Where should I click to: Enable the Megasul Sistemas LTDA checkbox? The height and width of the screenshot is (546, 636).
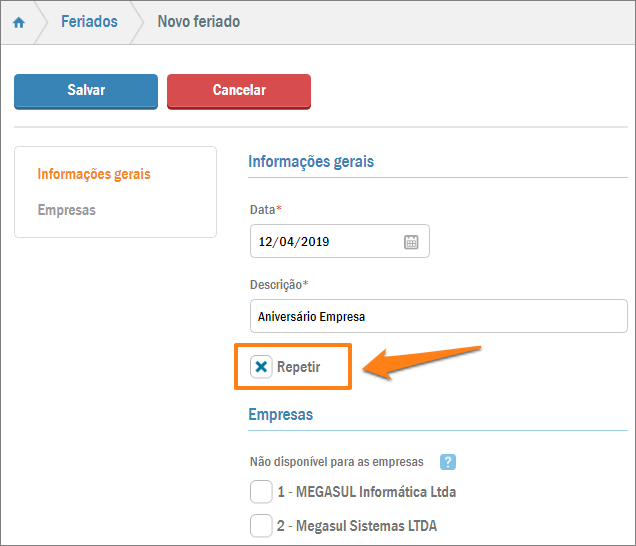pyautogui.click(x=261, y=526)
